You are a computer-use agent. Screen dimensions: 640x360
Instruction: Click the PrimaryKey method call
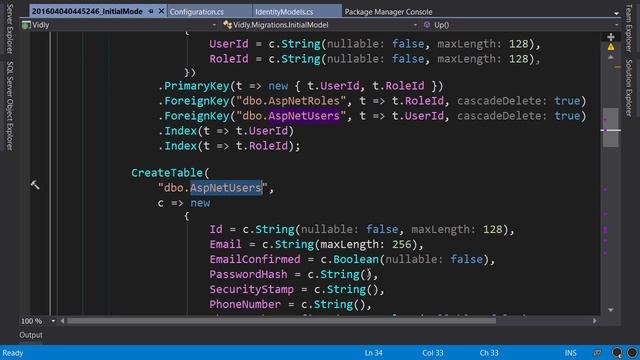(196, 86)
